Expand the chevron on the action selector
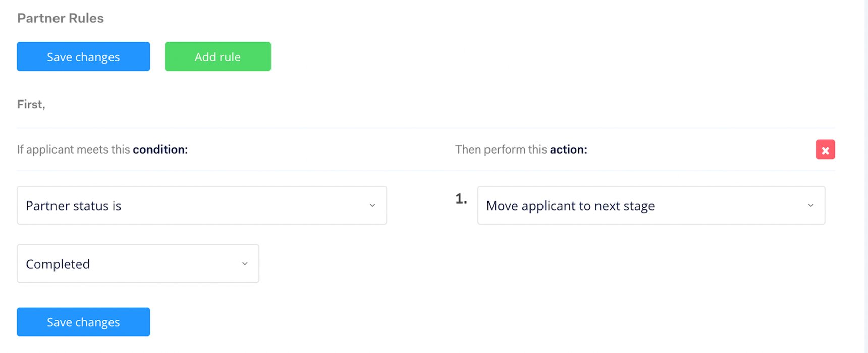 pos(811,206)
